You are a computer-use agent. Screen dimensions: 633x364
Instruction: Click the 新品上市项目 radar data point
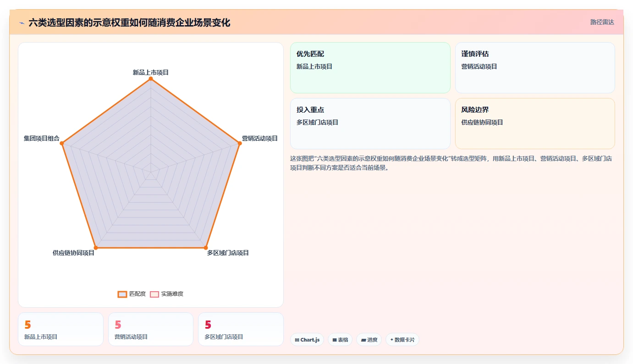tap(150, 79)
